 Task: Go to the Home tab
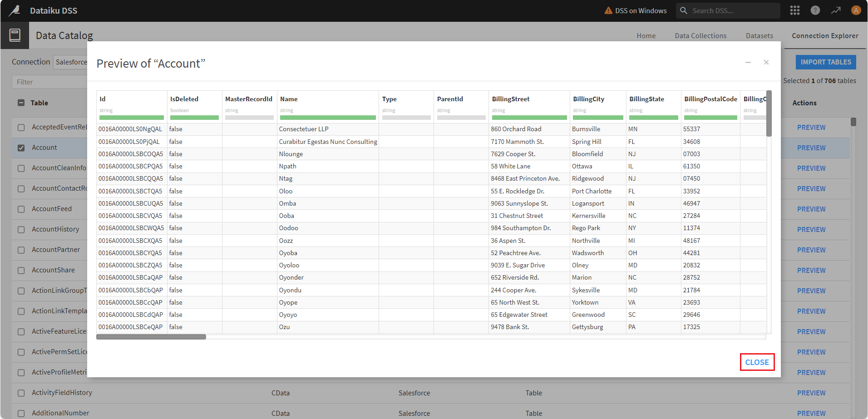[646, 36]
